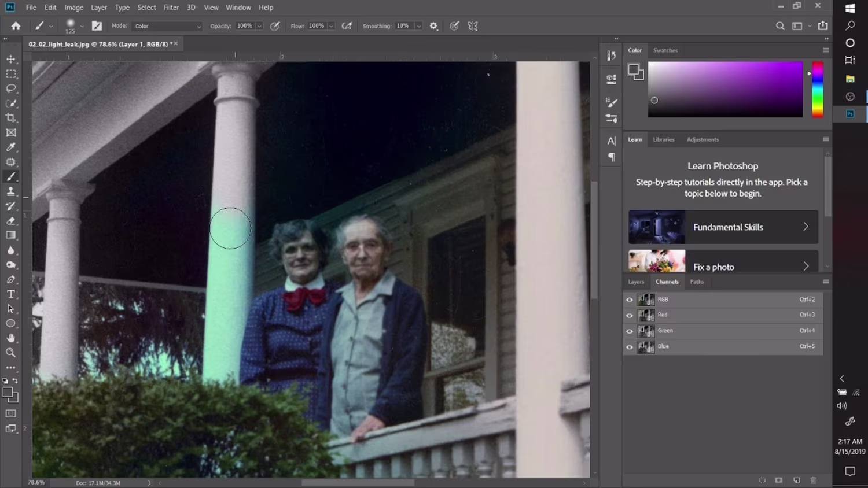Open the Filter menu
The image size is (868, 488).
tap(171, 8)
